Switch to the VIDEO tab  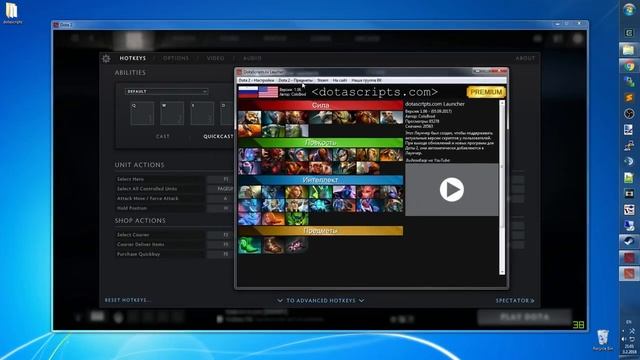216,58
